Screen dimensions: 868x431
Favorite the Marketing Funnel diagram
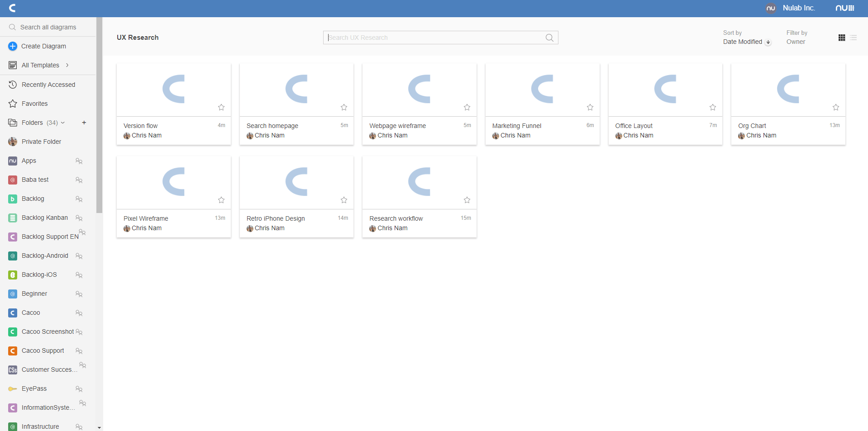590,107
